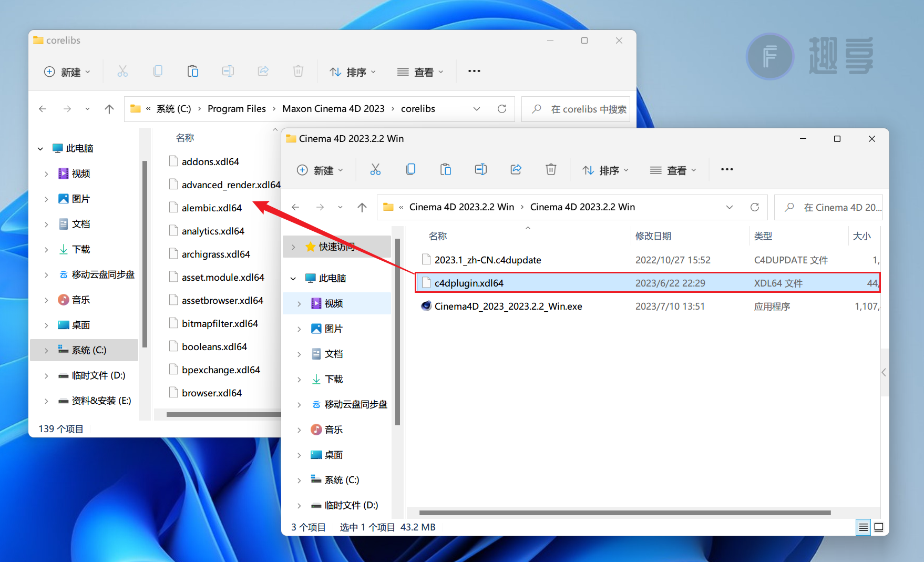This screenshot has height=562, width=924.
Task: Refresh the Cinema 4D 2023.2.2 Win folder
Action: tap(755, 207)
